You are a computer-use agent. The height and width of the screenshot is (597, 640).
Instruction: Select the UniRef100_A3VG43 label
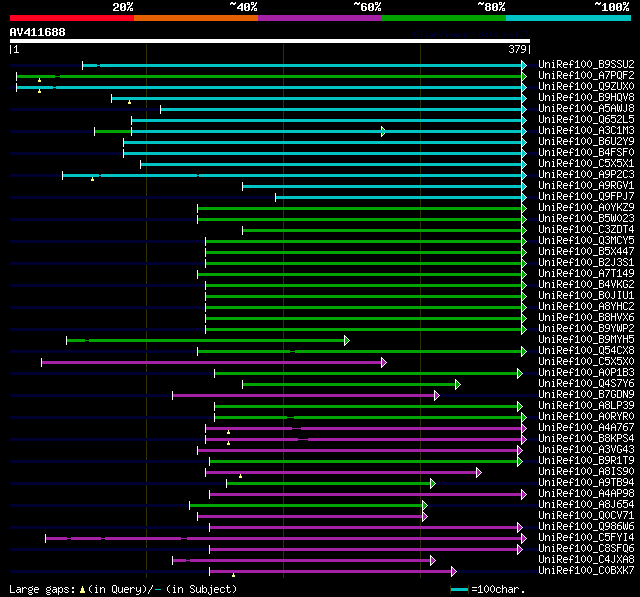586,450
